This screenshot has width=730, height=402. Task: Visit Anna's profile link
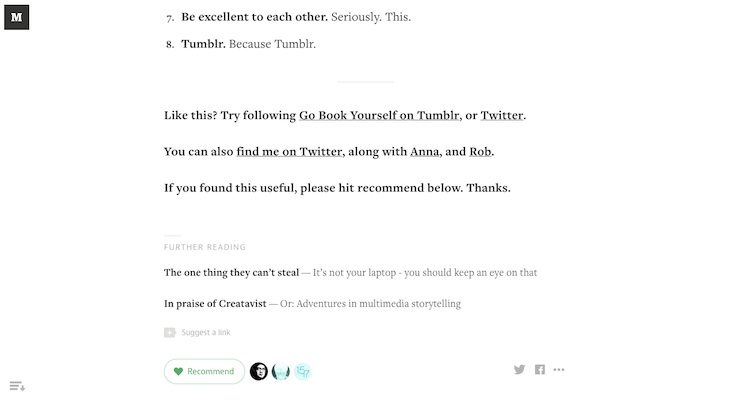425,152
